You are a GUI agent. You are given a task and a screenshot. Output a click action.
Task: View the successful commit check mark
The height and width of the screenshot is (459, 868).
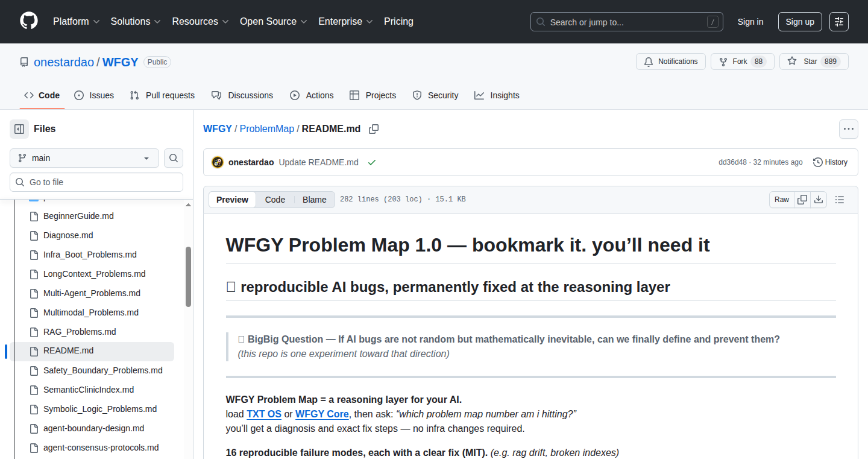[x=372, y=162]
